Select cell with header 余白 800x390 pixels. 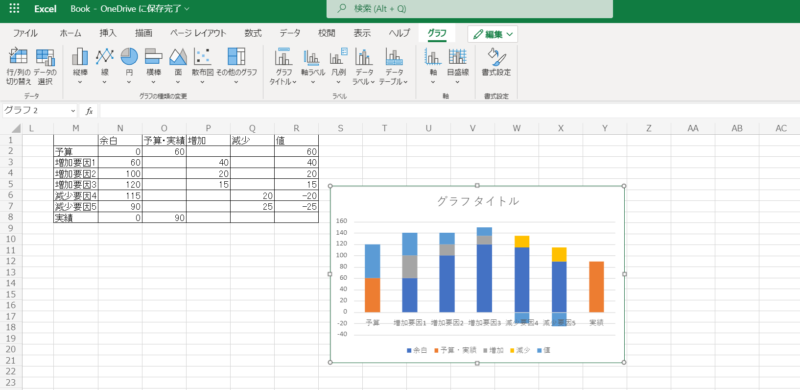(120, 140)
